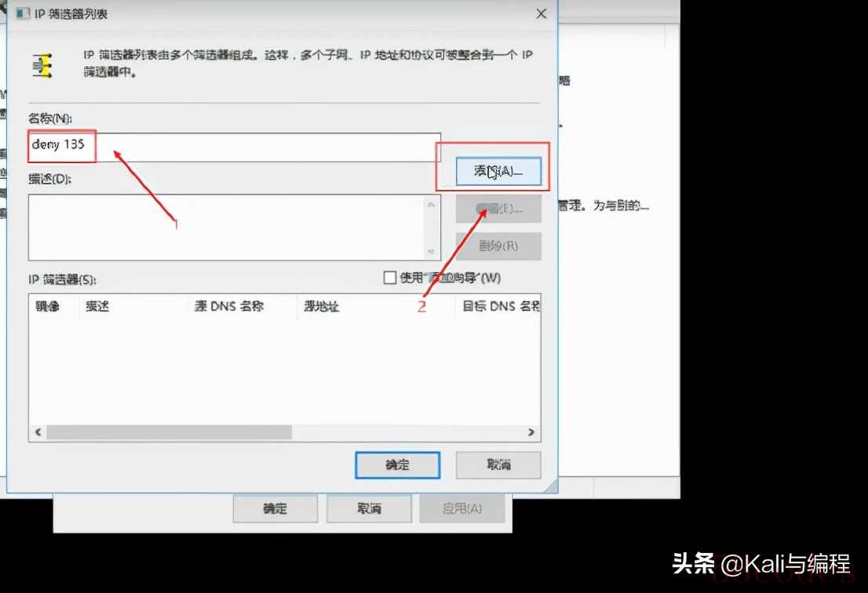Screen dimensions: 868x593
Task: Click Cancel (取消) in the rear properties window
Action: click(x=369, y=508)
